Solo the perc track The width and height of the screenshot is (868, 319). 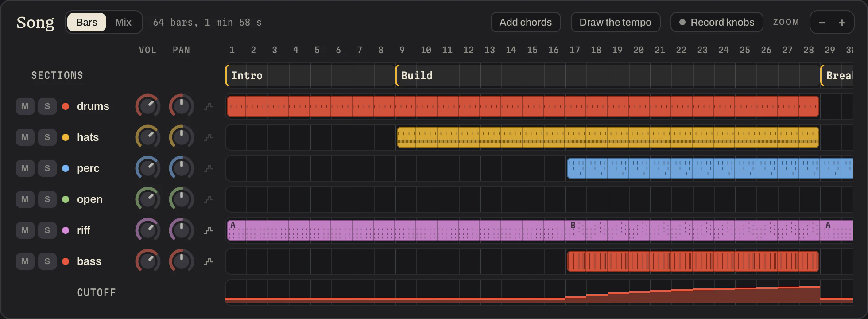[47, 168]
